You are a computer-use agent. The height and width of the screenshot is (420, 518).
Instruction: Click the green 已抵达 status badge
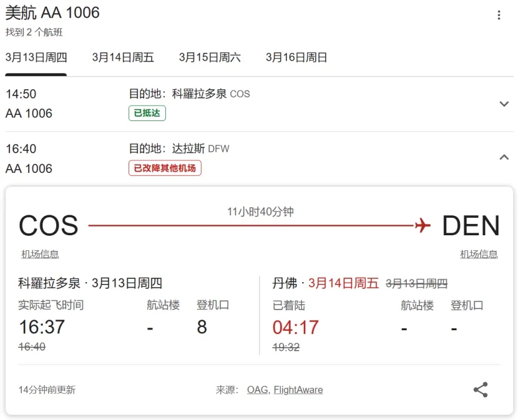coord(147,113)
